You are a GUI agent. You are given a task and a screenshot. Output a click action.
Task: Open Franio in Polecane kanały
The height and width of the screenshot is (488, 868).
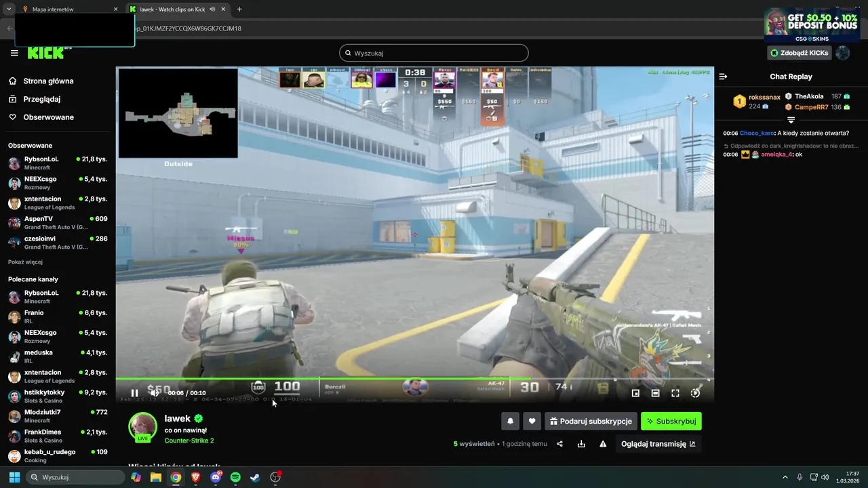tap(58, 317)
